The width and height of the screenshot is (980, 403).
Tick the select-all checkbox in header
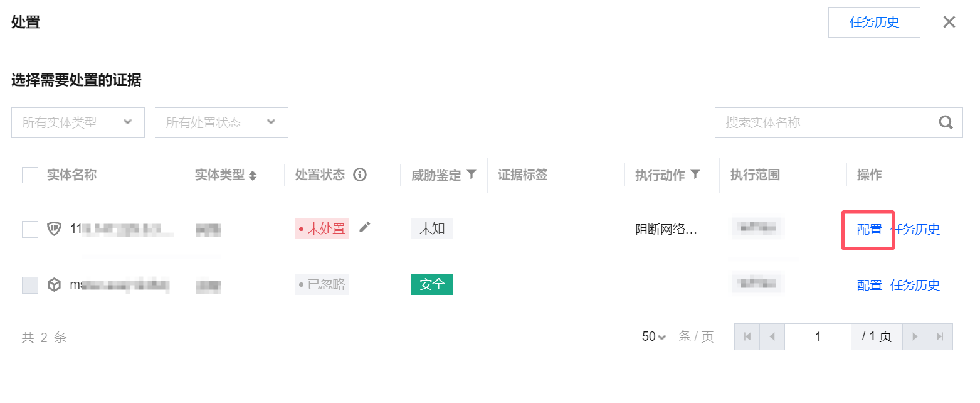pos(30,175)
